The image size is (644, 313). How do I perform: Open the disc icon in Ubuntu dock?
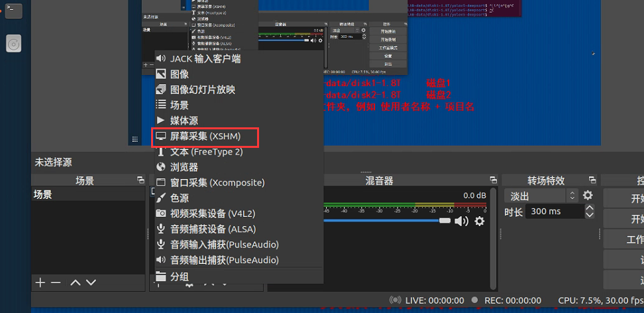pyautogui.click(x=13, y=44)
